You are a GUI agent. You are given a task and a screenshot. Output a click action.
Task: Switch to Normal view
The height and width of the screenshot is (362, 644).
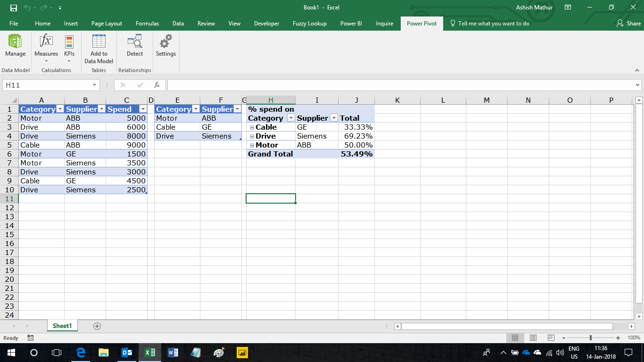(515, 338)
